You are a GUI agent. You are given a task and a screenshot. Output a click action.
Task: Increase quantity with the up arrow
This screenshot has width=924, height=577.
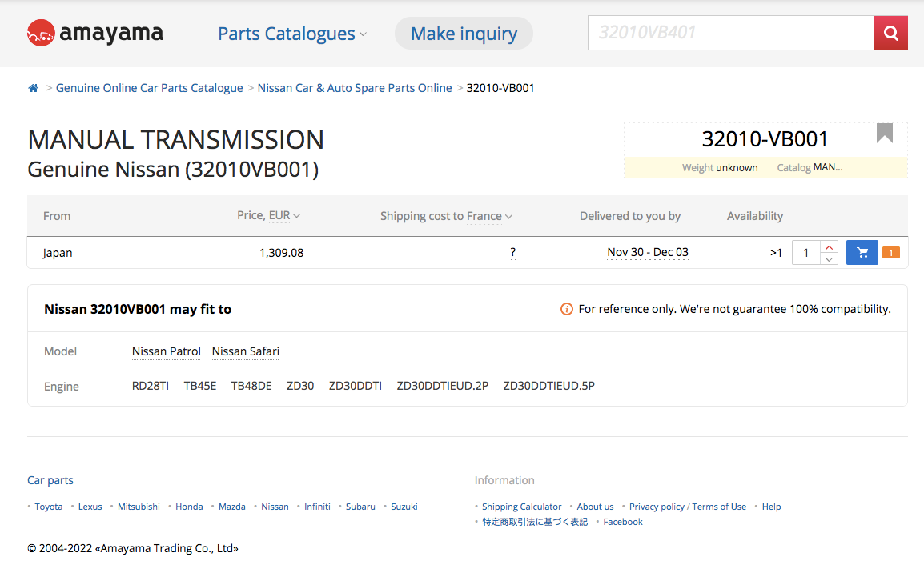830,246
